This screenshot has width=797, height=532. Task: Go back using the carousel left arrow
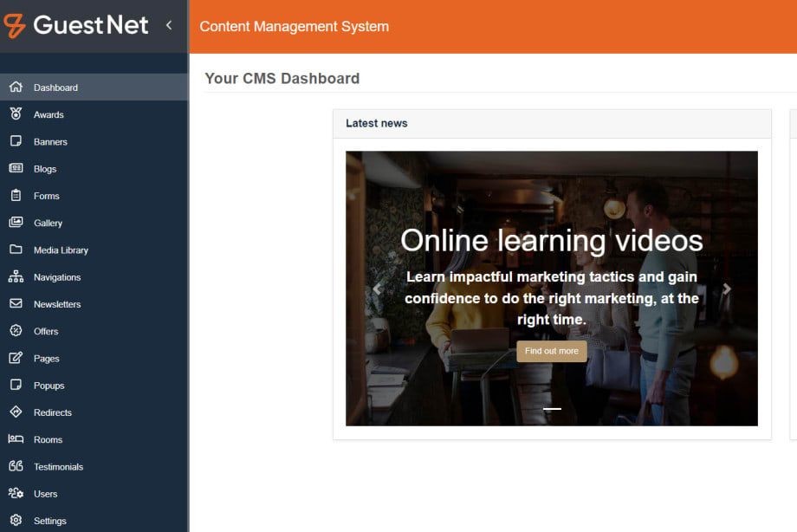tap(376, 289)
